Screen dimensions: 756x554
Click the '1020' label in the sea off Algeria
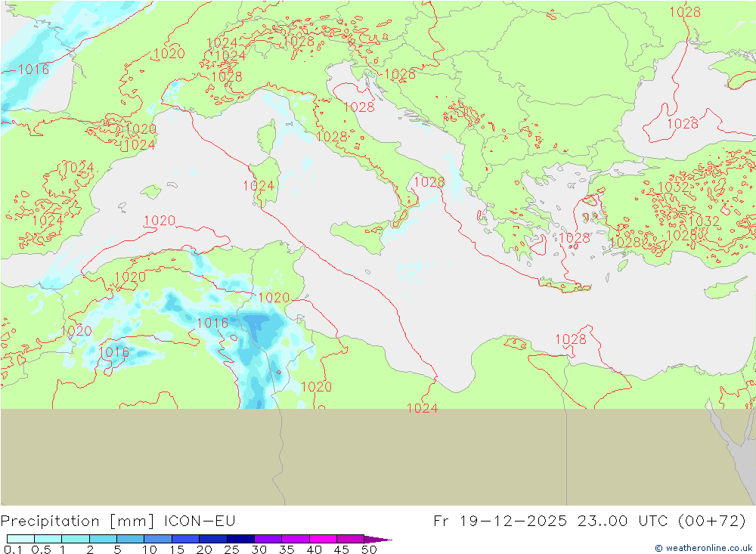[160, 221]
